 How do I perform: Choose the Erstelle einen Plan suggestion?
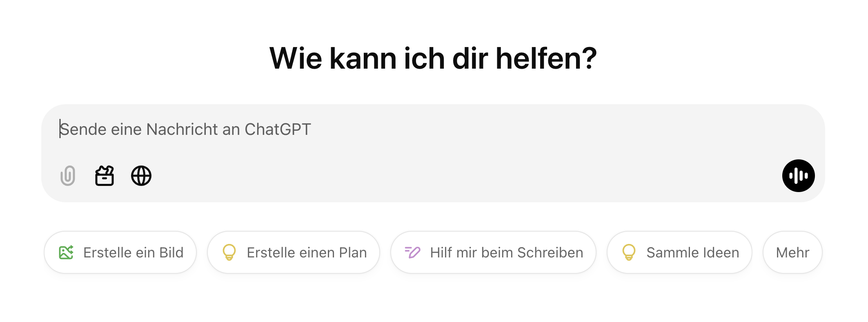point(294,253)
